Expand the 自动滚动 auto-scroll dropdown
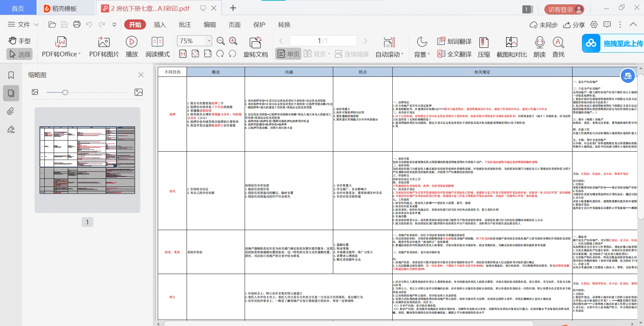The height and width of the screenshot is (326, 644). [402, 54]
